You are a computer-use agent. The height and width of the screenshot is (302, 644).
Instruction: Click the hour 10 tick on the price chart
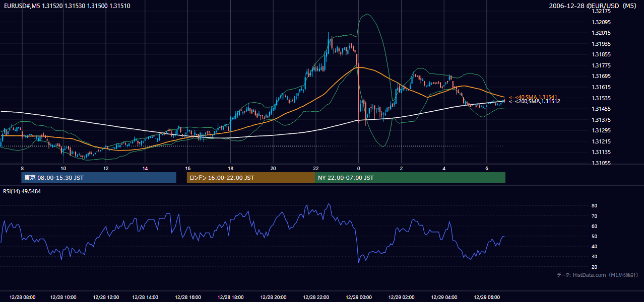[x=63, y=168]
